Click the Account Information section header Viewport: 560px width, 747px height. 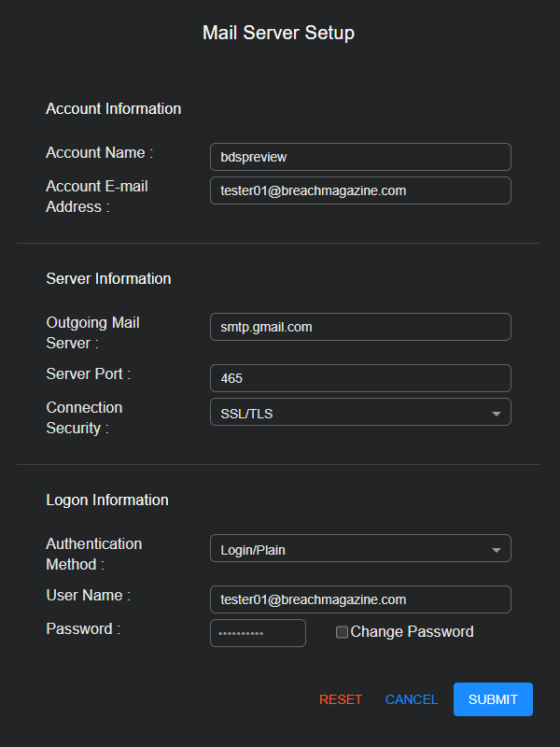pos(113,109)
